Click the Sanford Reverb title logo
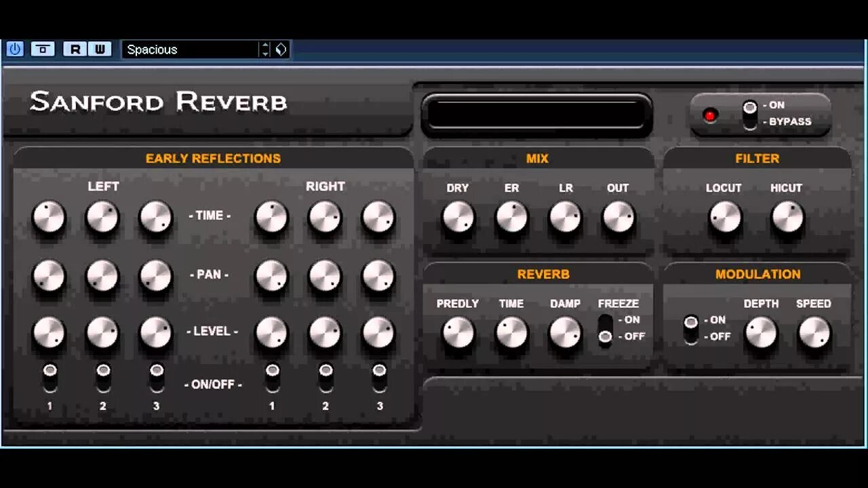Image resolution: width=868 pixels, height=488 pixels. (159, 102)
